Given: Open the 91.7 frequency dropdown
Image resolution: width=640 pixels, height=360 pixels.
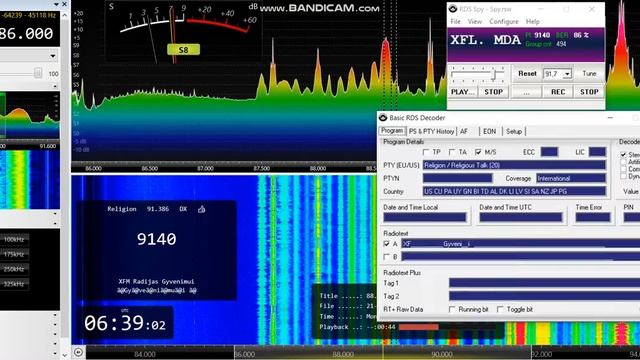Looking at the screenshot, I should click(567, 74).
